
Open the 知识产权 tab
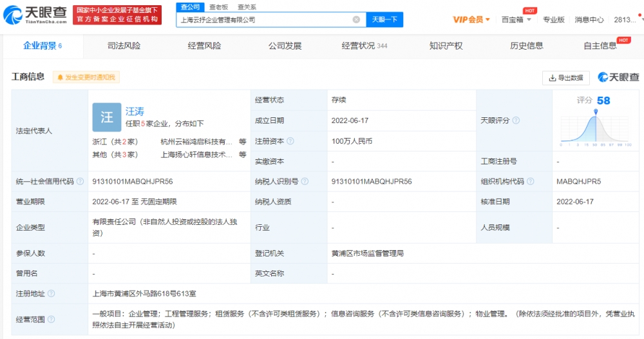coord(446,46)
